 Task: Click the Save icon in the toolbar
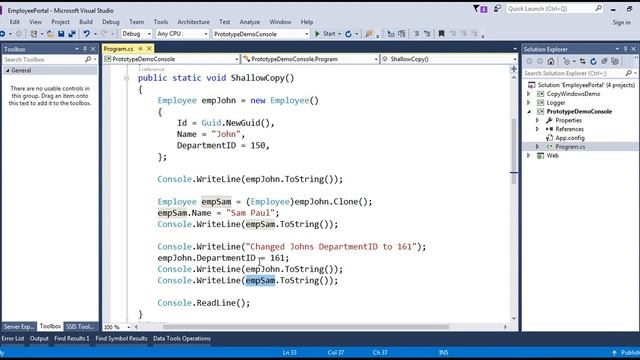[61, 34]
